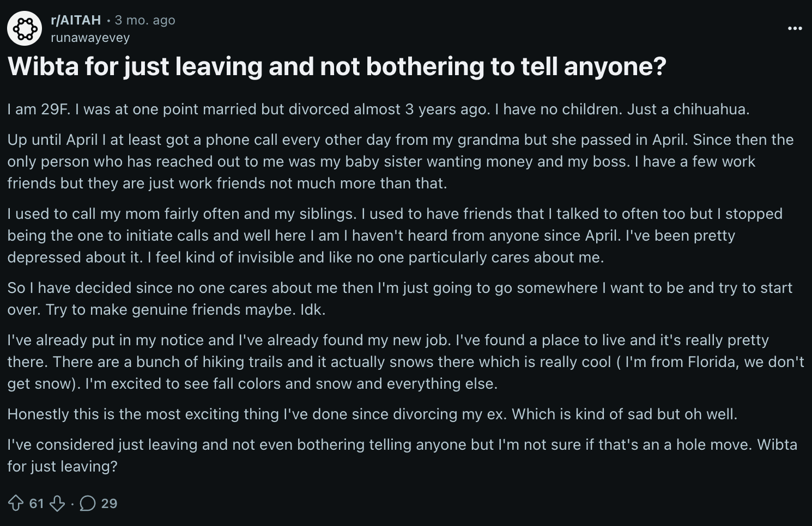Visit runawayevey's user profile
Viewport: 812px width, 526px height.
coord(90,38)
